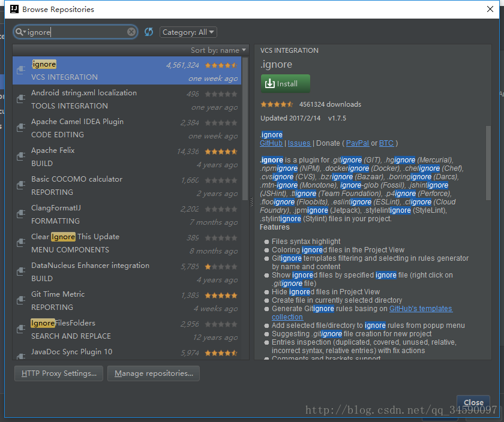The height and width of the screenshot is (422, 504).
Task: Open GitHub's templates collection link
Action: tap(421, 309)
